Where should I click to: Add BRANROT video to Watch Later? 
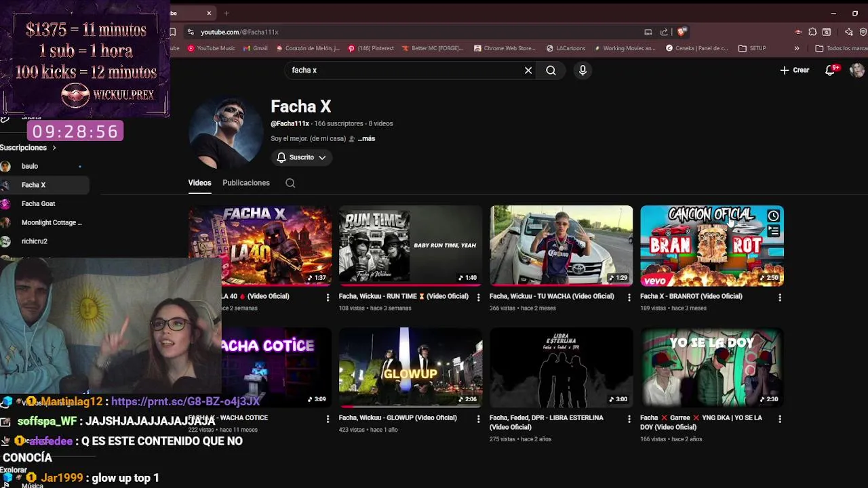tap(773, 216)
